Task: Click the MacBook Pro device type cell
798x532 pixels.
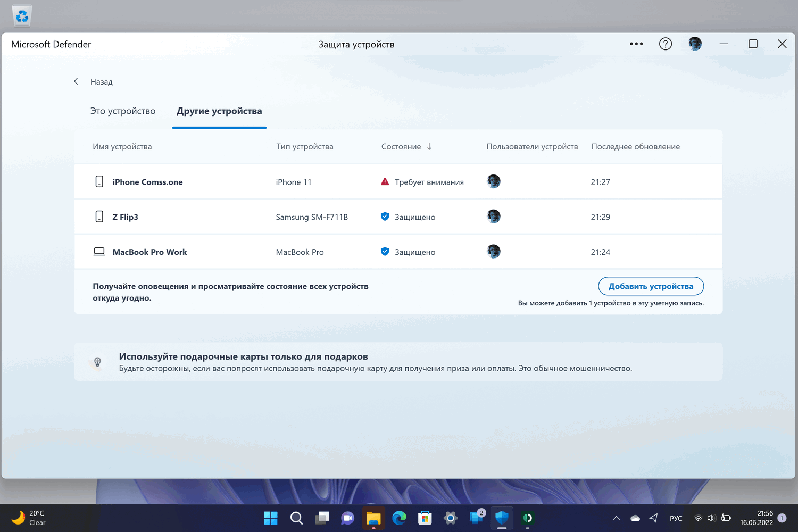Action: [x=300, y=252]
